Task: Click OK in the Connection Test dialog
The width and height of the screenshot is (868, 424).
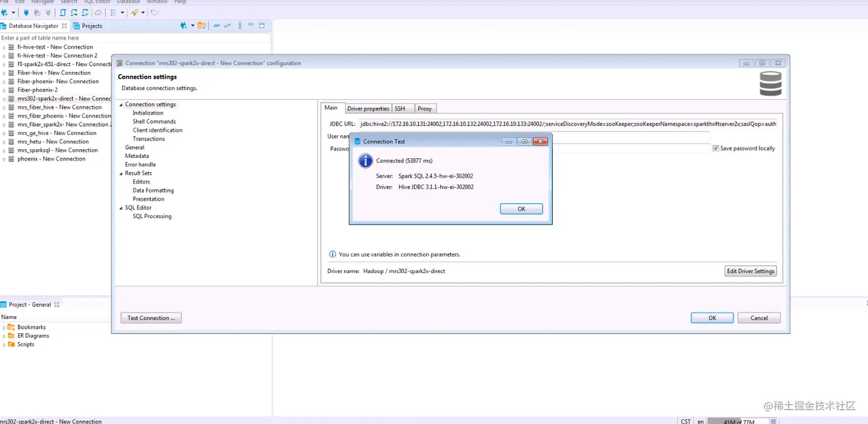Action: coord(521,209)
